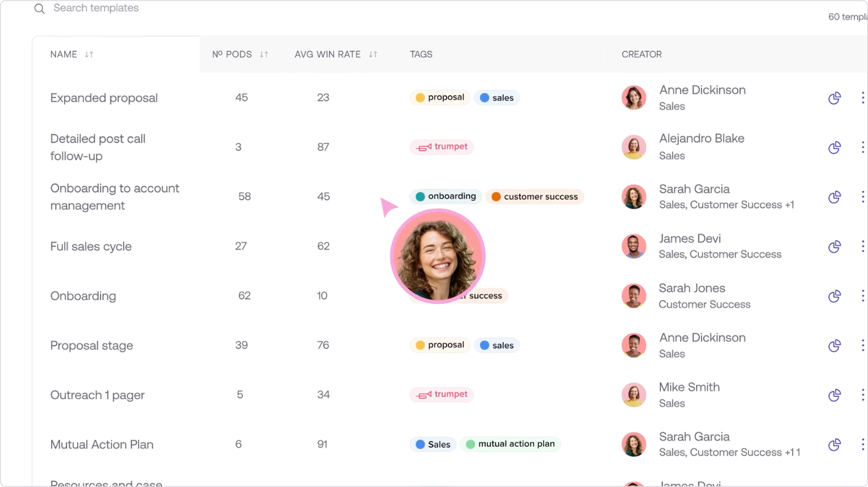Open the Expanded proposal template

tap(104, 98)
